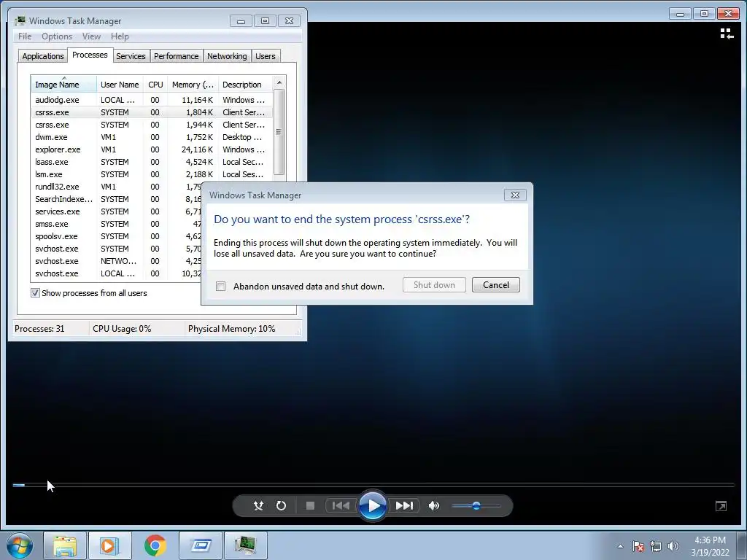Open Windows Media Player taskbar icon
This screenshot has height=560, width=747.
(x=109, y=545)
